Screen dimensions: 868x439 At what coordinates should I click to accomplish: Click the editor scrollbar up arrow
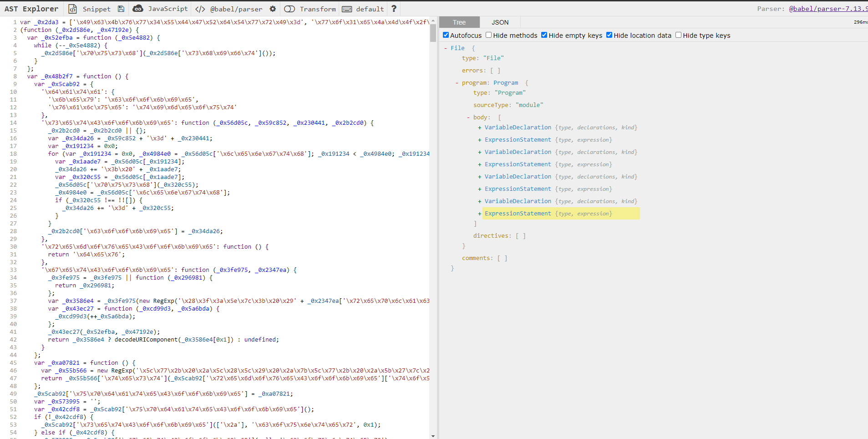[433, 20]
